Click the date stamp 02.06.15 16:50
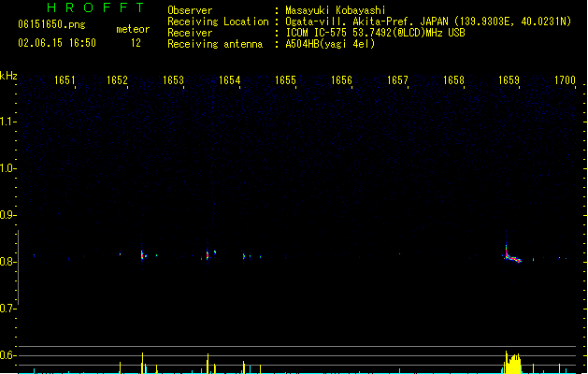This screenshot has height=374, width=588. coord(57,43)
